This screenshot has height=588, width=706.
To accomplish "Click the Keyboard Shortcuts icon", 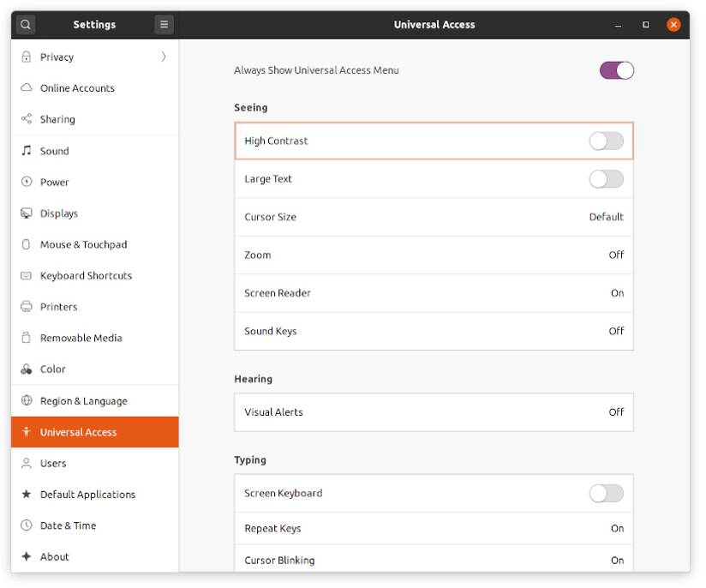I will pos(27,275).
